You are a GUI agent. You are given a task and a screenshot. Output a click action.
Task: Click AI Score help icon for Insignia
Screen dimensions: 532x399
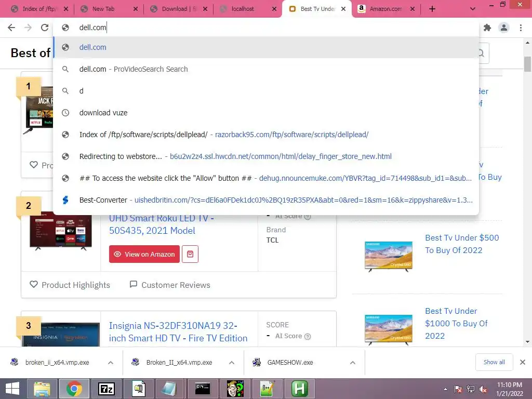coord(308,337)
